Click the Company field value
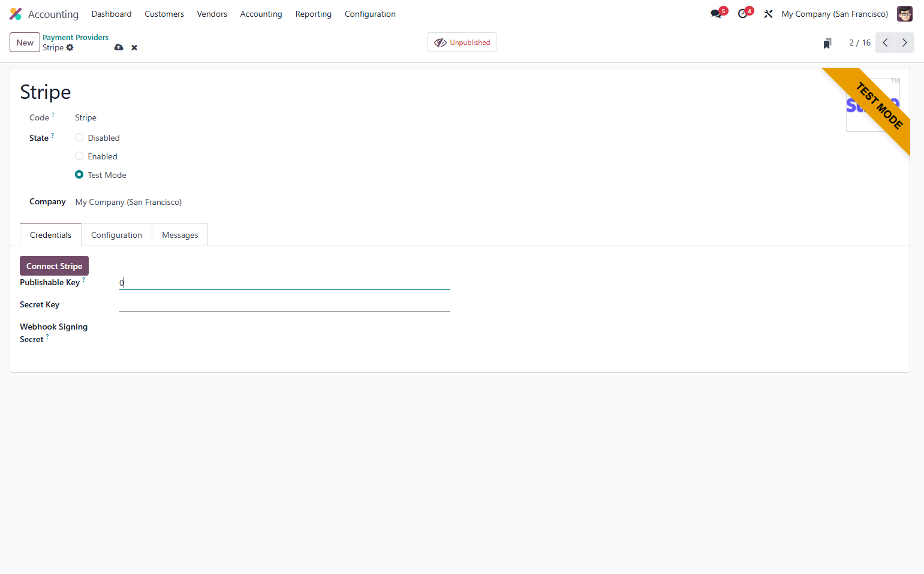Screen dimensions: 924x574 [x=128, y=202]
